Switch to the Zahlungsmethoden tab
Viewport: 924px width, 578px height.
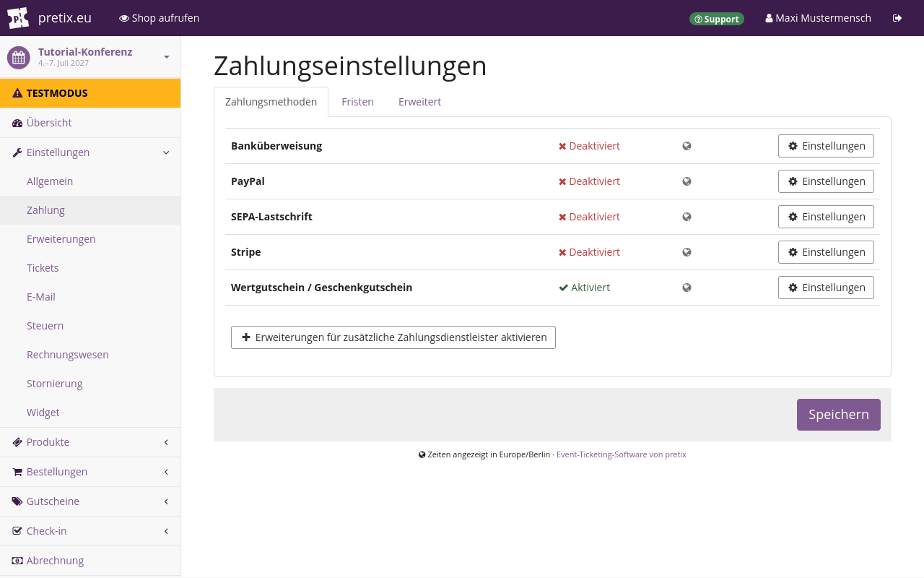coord(271,102)
